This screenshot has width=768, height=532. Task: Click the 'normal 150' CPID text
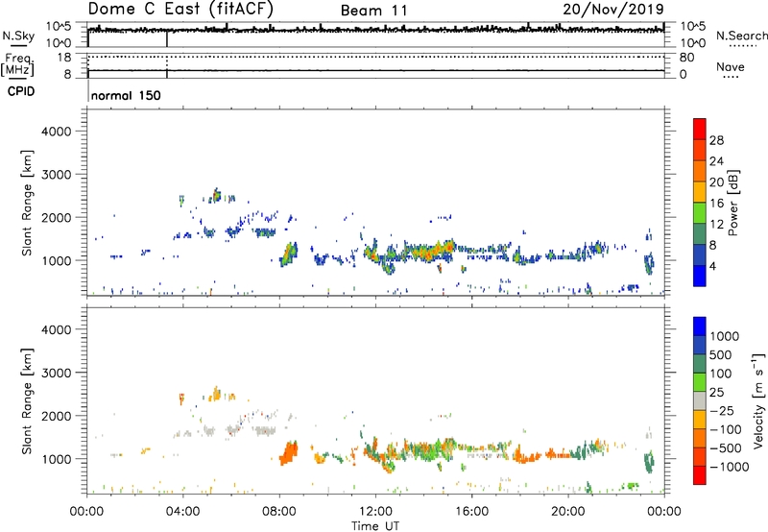(x=126, y=95)
